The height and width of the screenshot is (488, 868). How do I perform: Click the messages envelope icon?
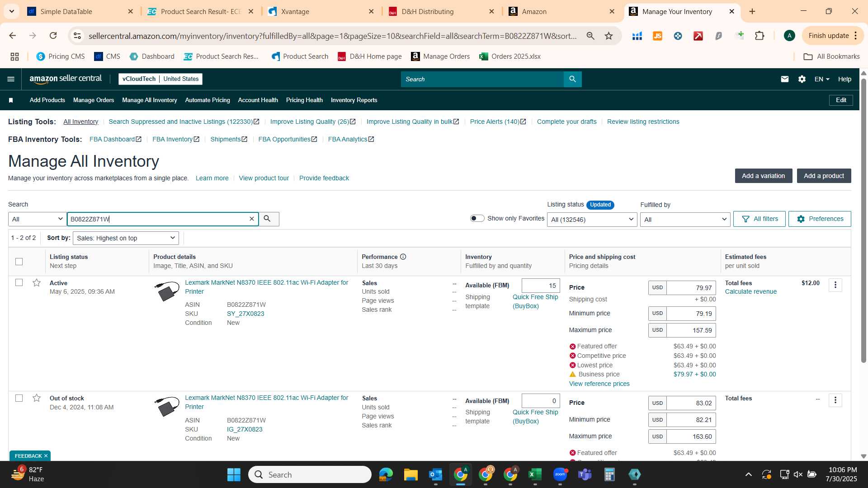(x=785, y=79)
